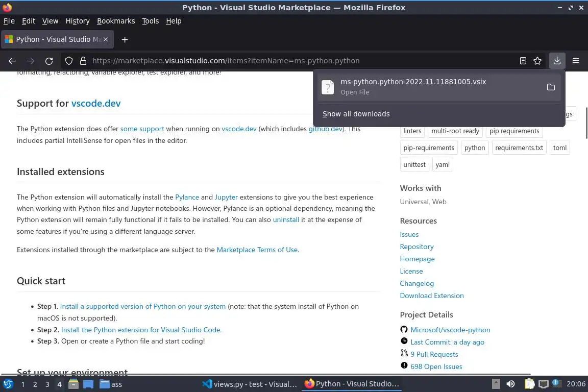Open the Tools menu
This screenshot has width=588, height=392.
click(151, 21)
